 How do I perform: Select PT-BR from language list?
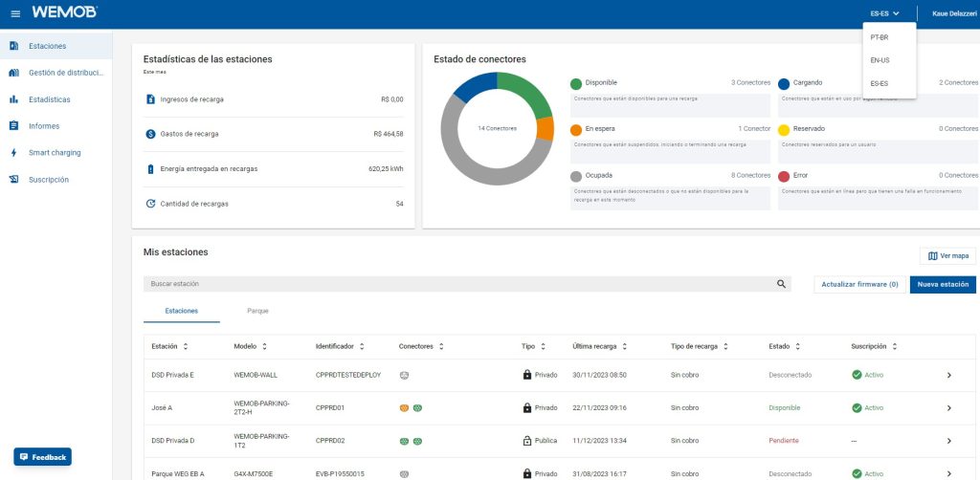click(x=879, y=37)
